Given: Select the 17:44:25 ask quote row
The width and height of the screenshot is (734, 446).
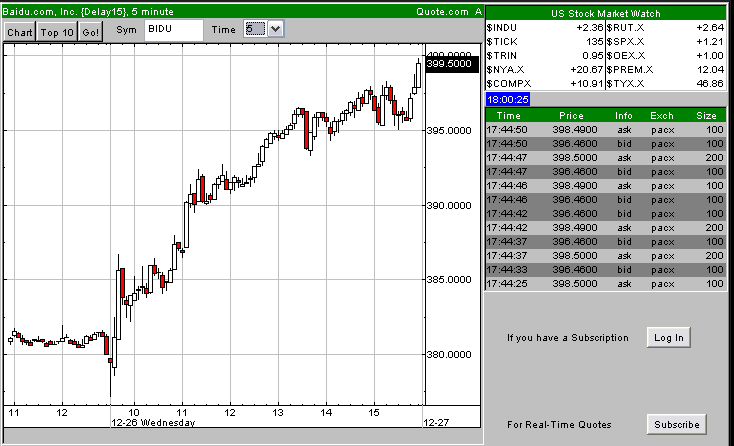Looking at the screenshot, I should pos(606,284).
